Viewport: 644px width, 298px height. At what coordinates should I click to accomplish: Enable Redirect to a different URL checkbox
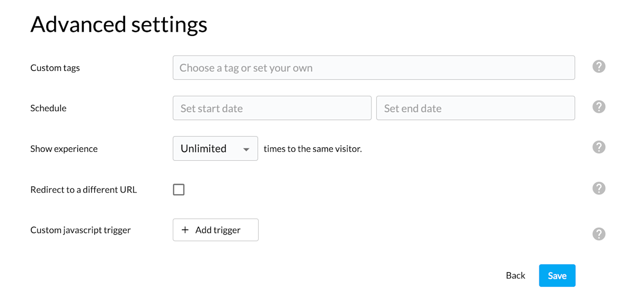tap(179, 189)
